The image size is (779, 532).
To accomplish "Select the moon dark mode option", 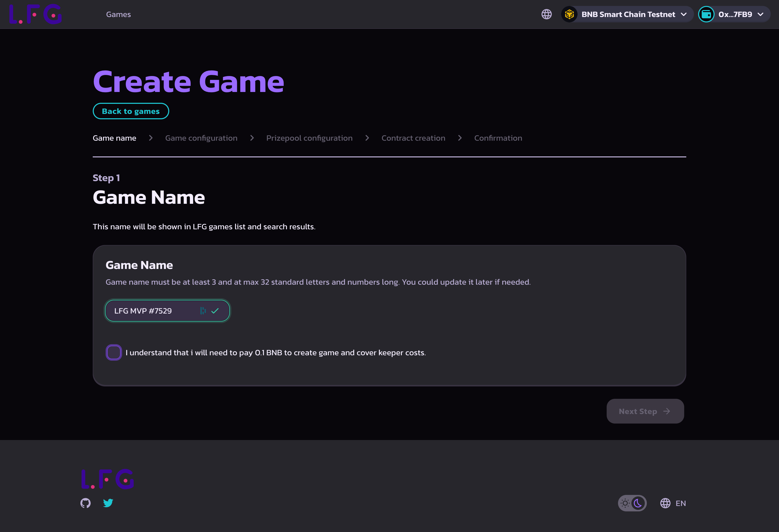I will (638, 503).
